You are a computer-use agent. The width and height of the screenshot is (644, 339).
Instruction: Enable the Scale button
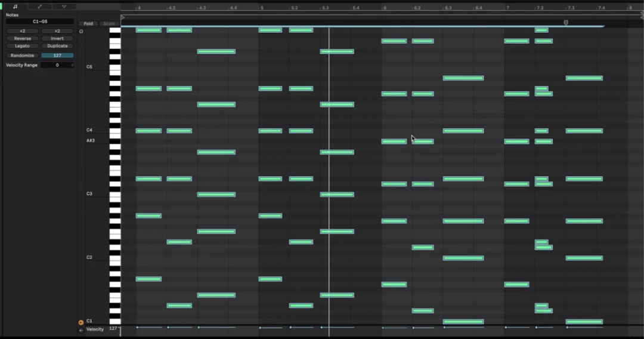click(x=109, y=23)
